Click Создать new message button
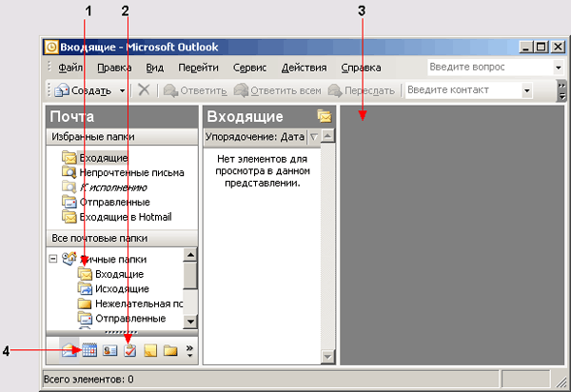 (x=83, y=90)
